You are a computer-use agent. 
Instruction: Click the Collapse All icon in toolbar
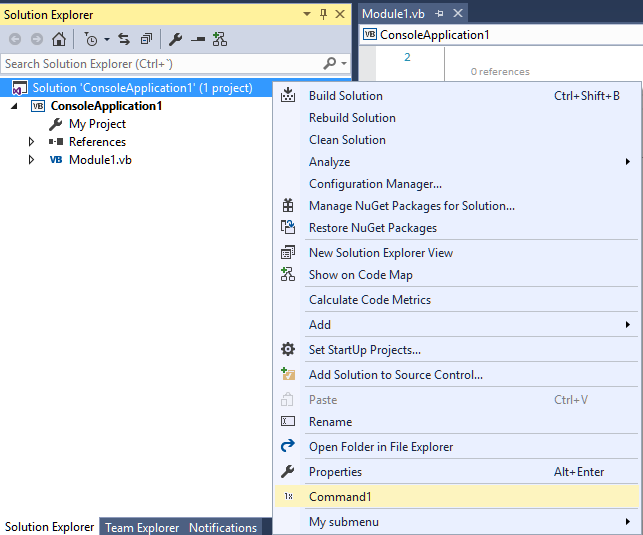[146, 39]
